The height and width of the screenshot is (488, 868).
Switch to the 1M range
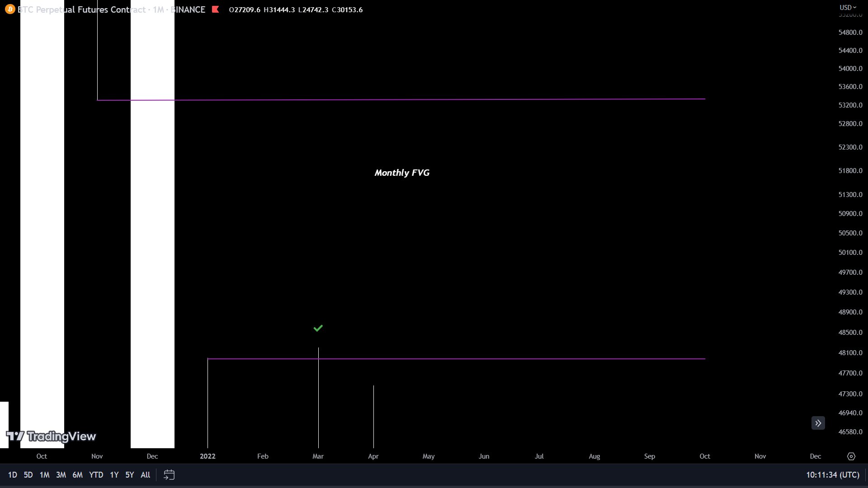(44, 475)
